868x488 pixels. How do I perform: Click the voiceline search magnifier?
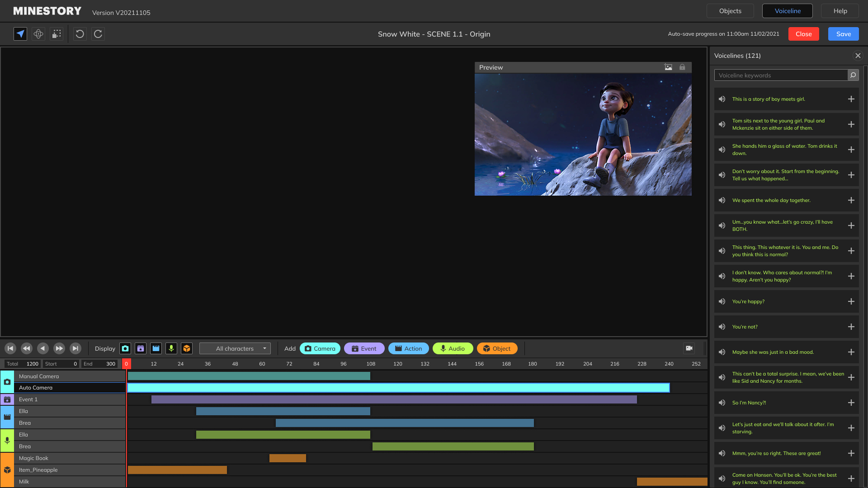(x=853, y=75)
